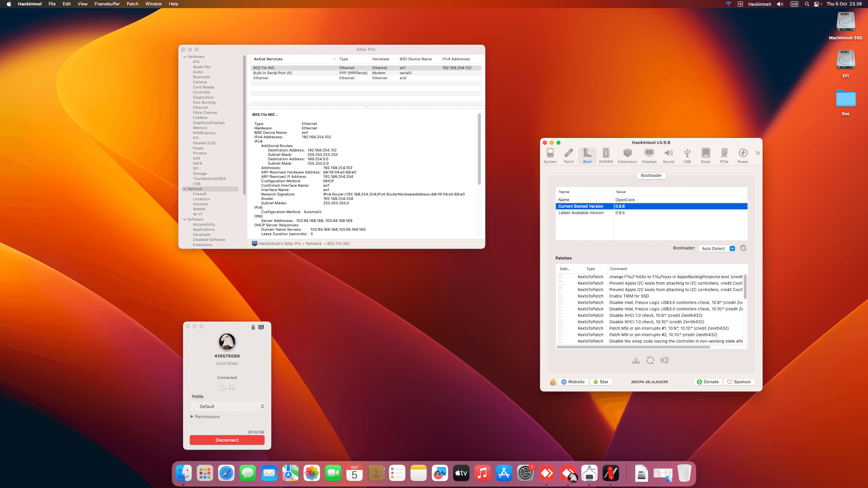868x488 pixels.
Task: Click the Donate button
Action: point(708,382)
